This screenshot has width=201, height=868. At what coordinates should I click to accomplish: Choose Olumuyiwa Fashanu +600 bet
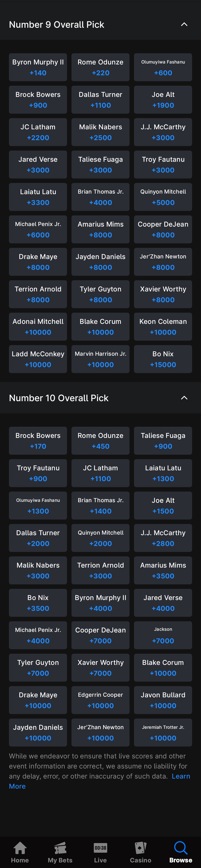point(163,67)
